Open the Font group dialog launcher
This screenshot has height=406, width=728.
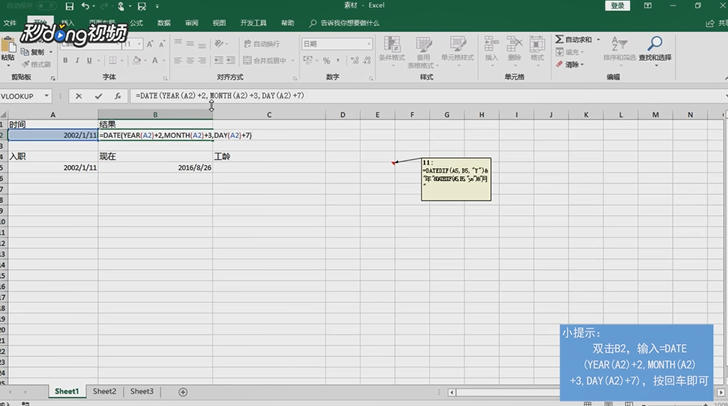click(x=165, y=78)
